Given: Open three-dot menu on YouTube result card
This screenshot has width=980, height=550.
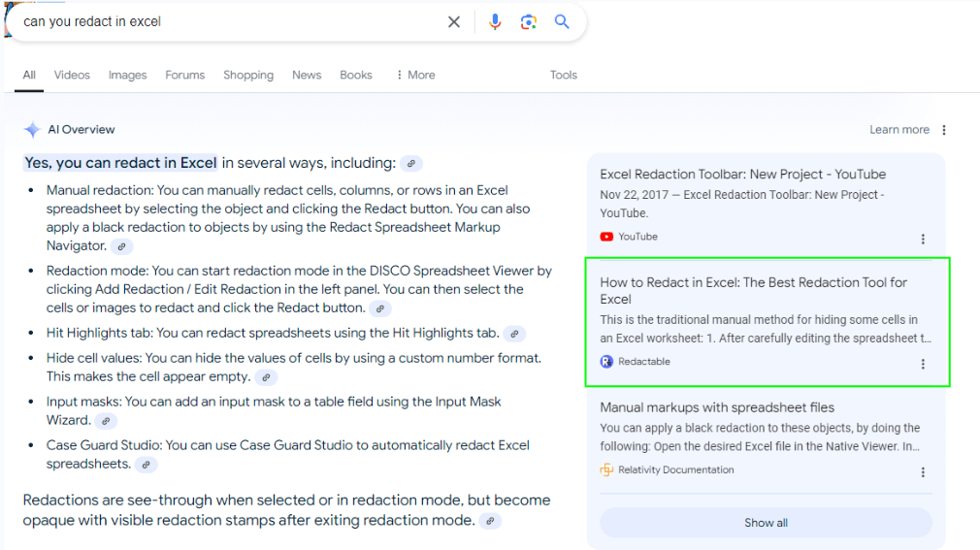Looking at the screenshot, I should pyautogui.click(x=923, y=239).
